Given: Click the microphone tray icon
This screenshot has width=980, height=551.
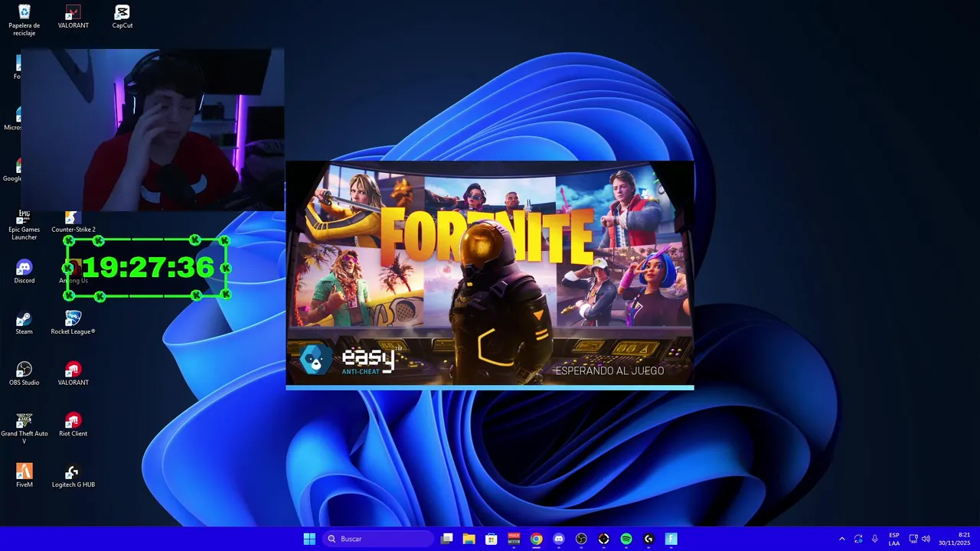Looking at the screenshot, I should [874, 539].
